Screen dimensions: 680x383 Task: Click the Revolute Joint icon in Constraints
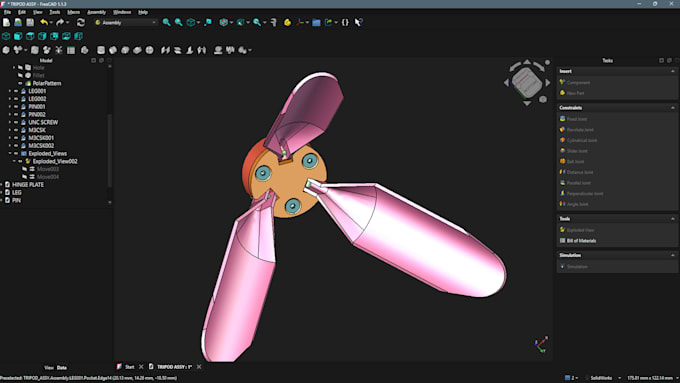(x=562, y=129)
